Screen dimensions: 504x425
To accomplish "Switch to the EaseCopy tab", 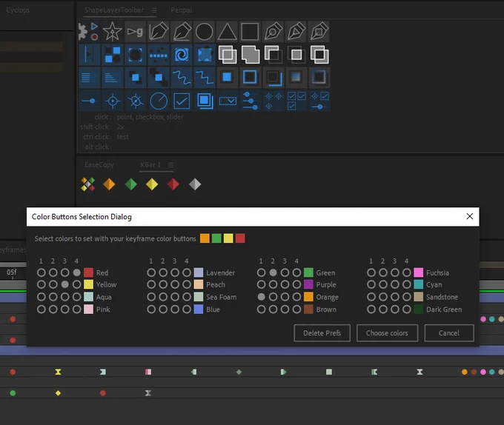I will (99, 164).
